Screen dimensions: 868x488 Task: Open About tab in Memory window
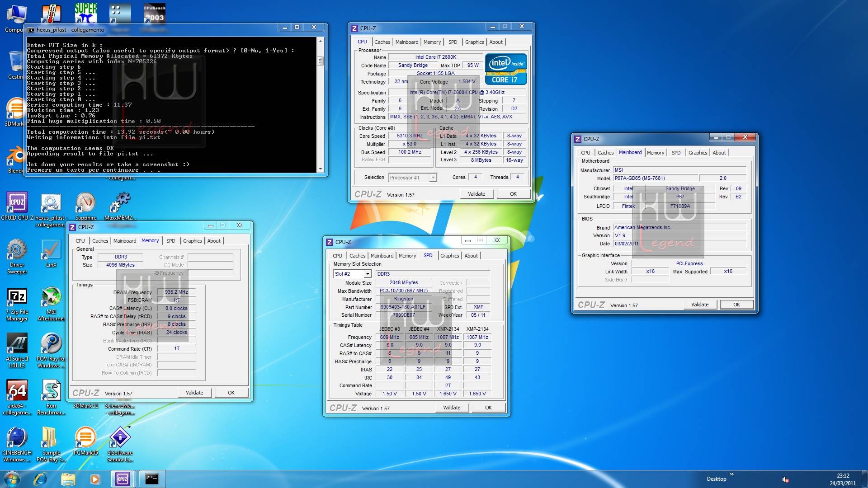214,241
